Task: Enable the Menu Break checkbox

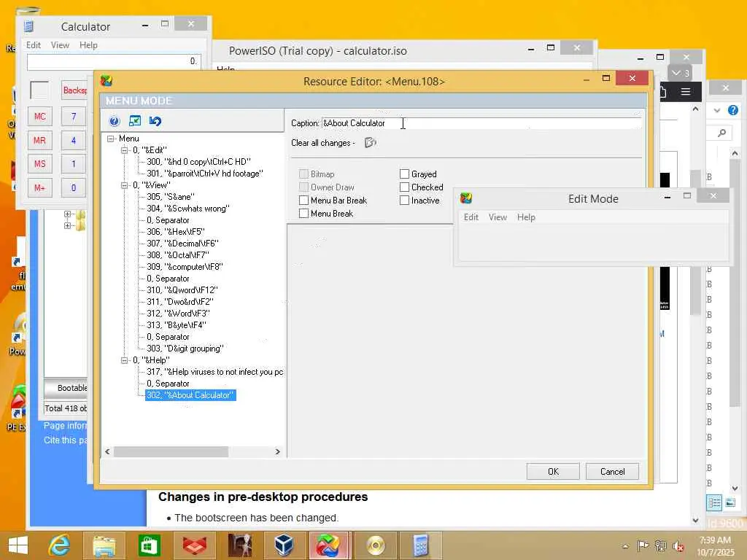Action: point(303,214)
